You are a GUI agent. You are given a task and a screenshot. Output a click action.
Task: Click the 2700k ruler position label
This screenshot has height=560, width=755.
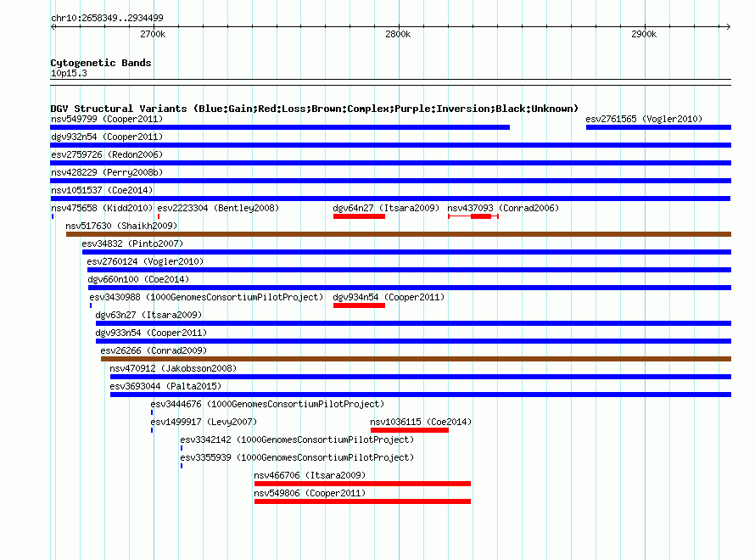(x=153, y=34)
